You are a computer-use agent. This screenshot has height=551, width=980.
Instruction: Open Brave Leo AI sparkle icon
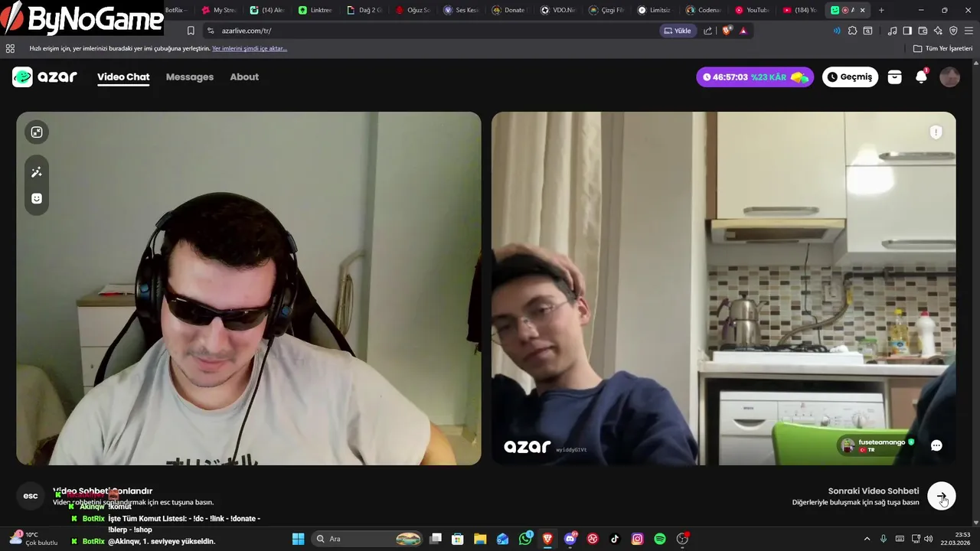938,31
